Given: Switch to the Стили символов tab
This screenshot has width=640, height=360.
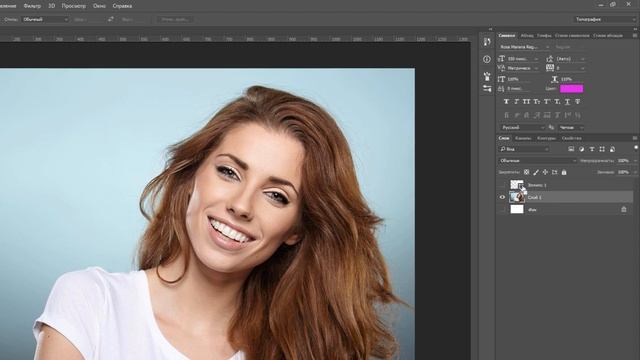Looking at the screenshot, I should click(572, 36).
